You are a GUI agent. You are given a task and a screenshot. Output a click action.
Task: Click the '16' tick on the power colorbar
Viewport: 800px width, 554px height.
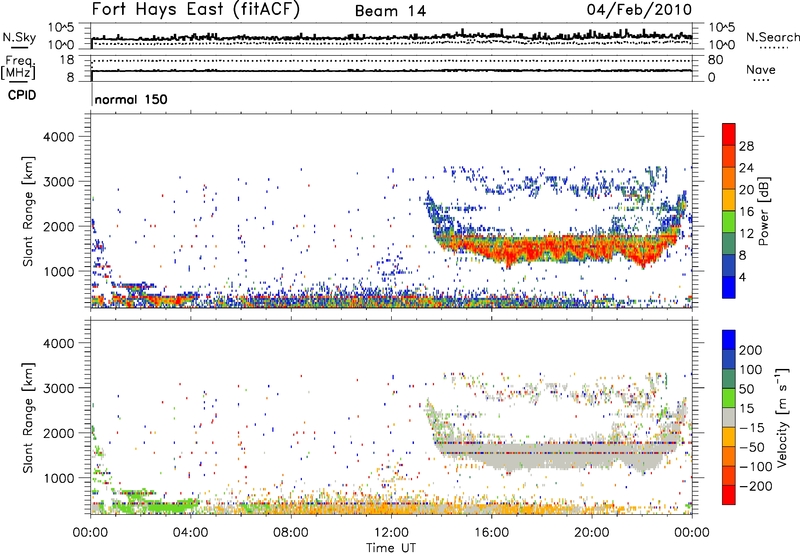tap(746, 212)
